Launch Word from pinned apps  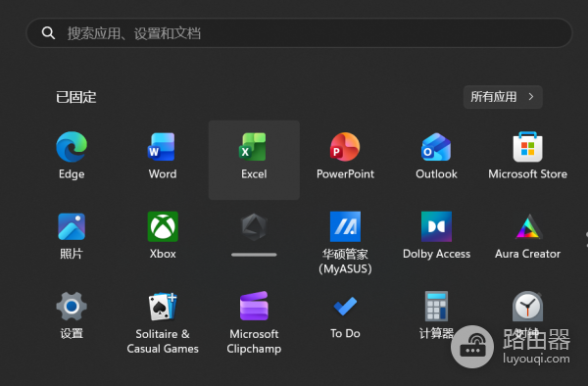tap(163, 156)
